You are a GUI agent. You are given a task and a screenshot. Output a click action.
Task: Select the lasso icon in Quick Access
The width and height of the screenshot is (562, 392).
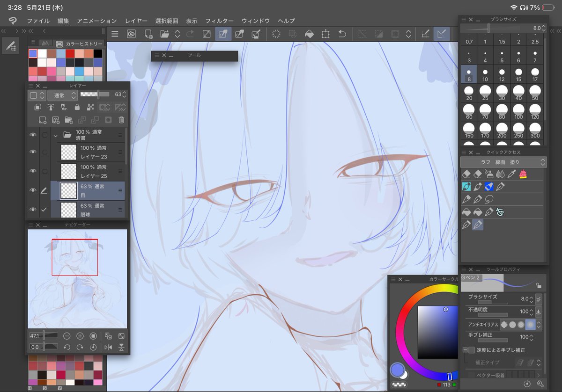[489, 199]
